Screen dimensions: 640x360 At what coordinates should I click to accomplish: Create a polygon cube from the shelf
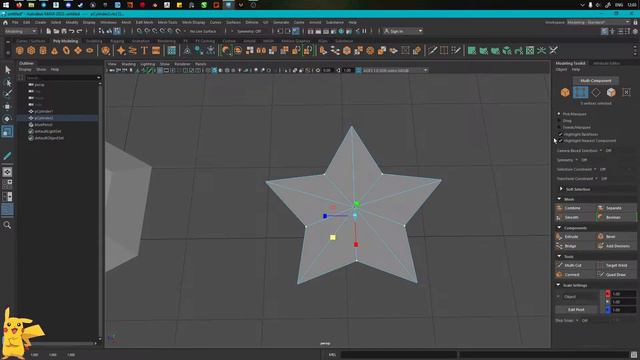coord(31,51)
